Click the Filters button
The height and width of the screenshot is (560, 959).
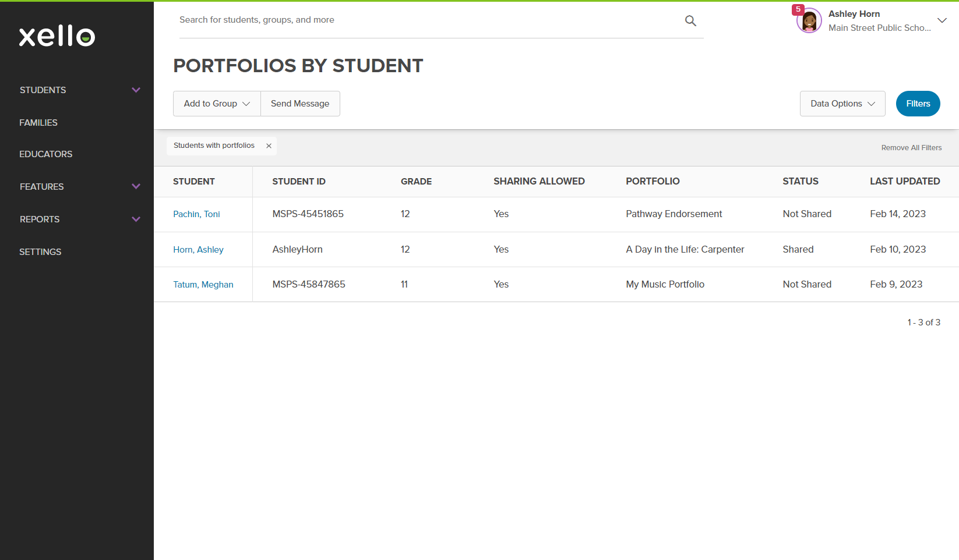click(918, 103)
